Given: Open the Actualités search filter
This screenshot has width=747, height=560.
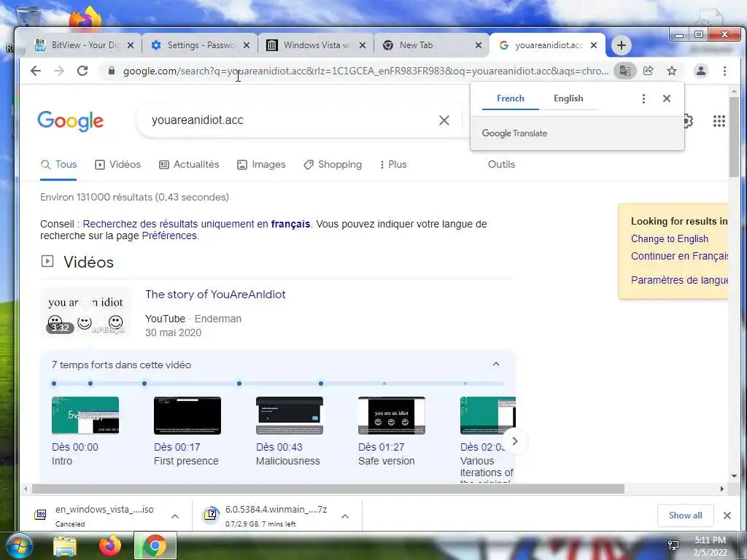Looking at the screenshot, I should click(189, 164).
